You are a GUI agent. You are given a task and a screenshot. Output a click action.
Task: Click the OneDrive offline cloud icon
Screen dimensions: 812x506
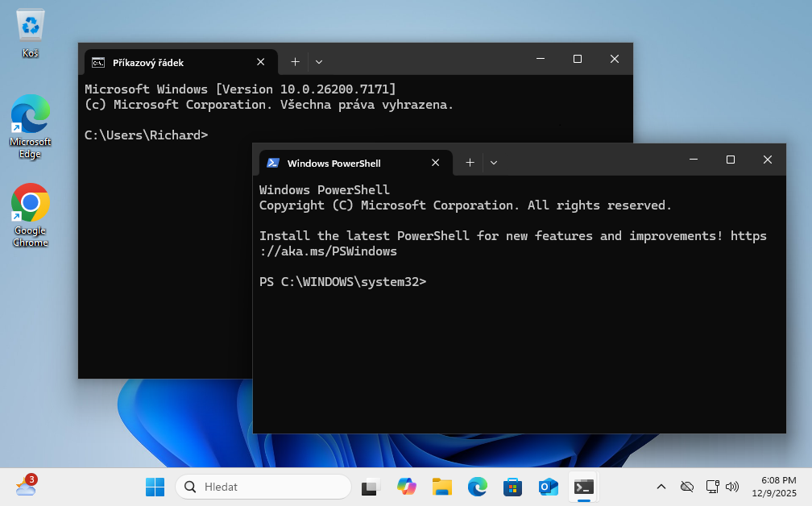687,487
